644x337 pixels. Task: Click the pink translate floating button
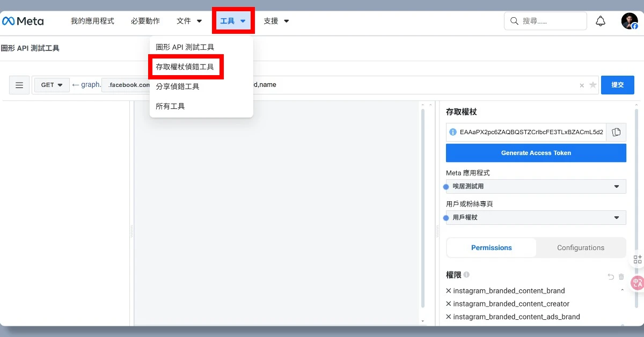[x=637, y=283]
